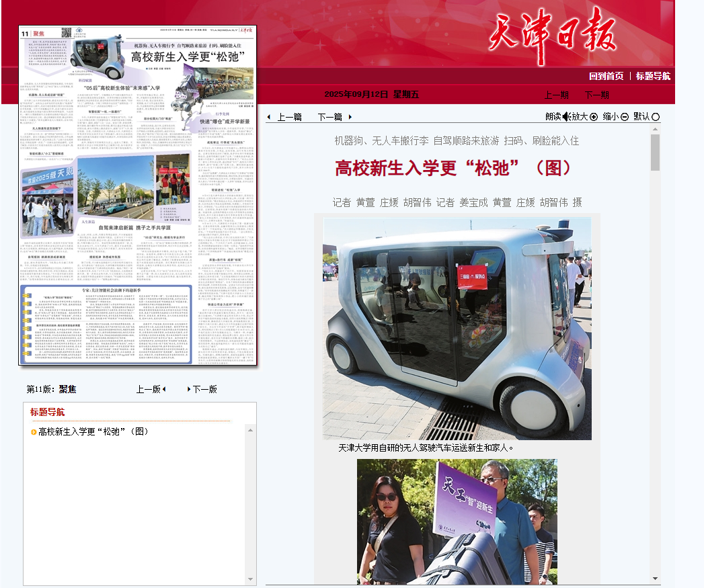This screenshot has height=588, width=704.
Task: Go to 回到首页 in the header
Action: pyautogui.click(x=606, y=76)
